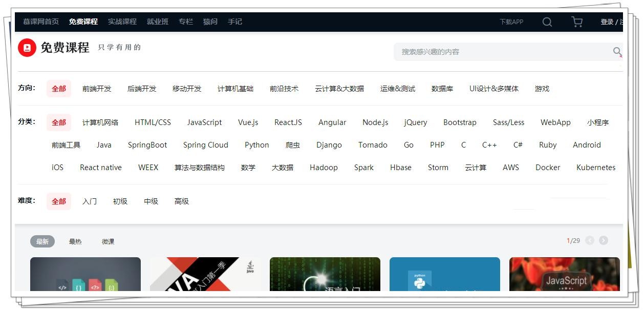The width and height of the screenshot is (644, 310).
Task: Filter by Docker category
Action: point(548,168)
